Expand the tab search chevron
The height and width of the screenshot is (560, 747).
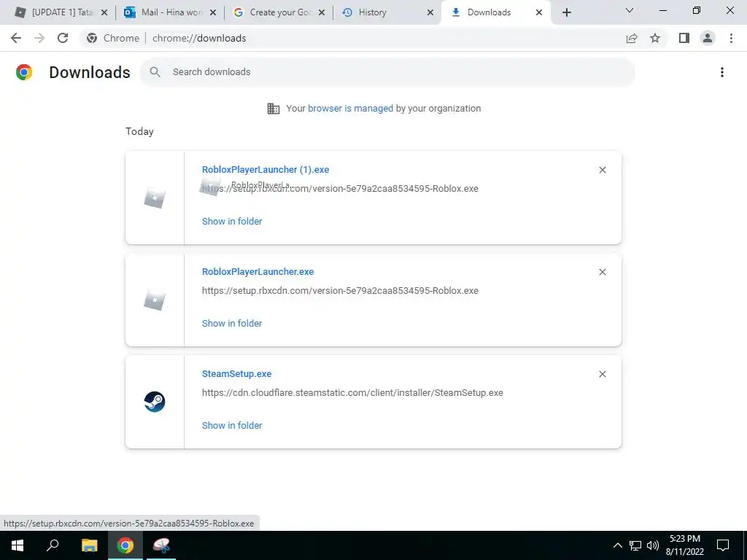630,10
